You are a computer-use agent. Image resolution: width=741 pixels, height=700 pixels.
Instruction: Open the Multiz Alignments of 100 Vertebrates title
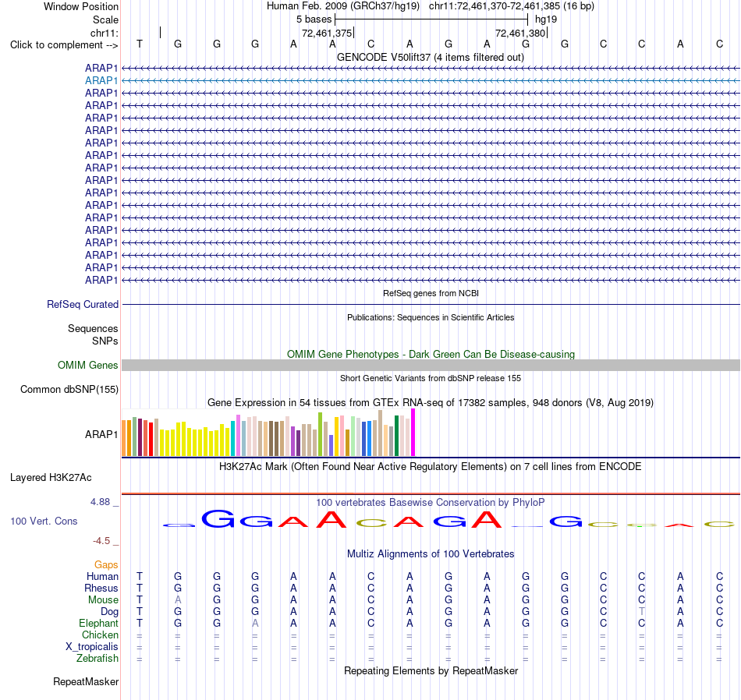click(431, 554)
